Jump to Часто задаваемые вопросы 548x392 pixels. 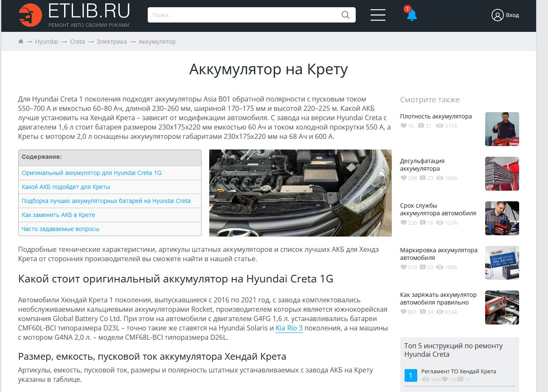point(61,229)
